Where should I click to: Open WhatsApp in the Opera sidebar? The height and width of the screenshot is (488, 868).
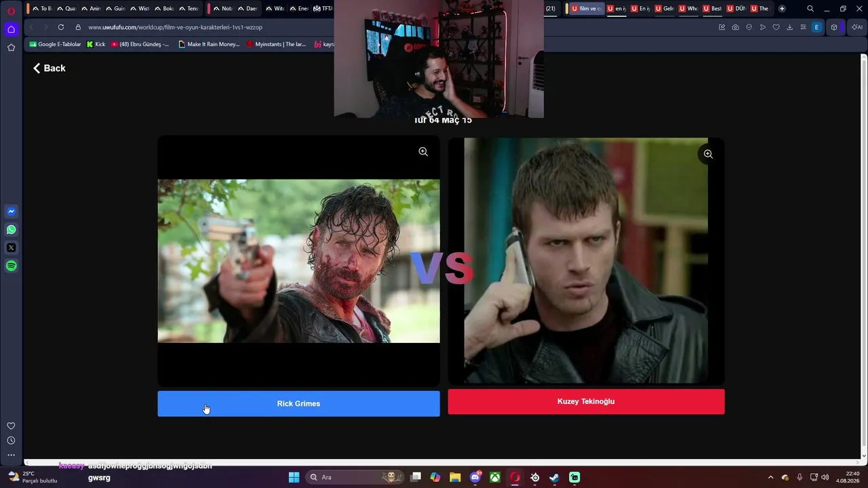pyautogui.click(x=11, y=230)
